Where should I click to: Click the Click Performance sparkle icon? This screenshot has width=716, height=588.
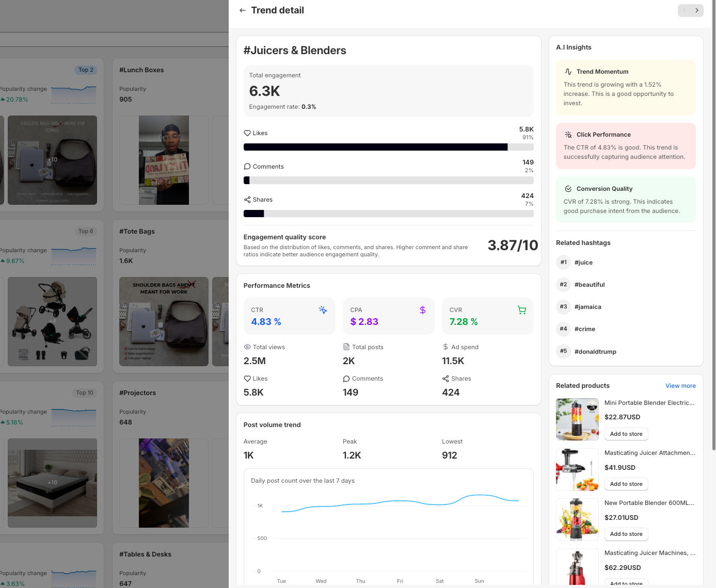point(568,135)
